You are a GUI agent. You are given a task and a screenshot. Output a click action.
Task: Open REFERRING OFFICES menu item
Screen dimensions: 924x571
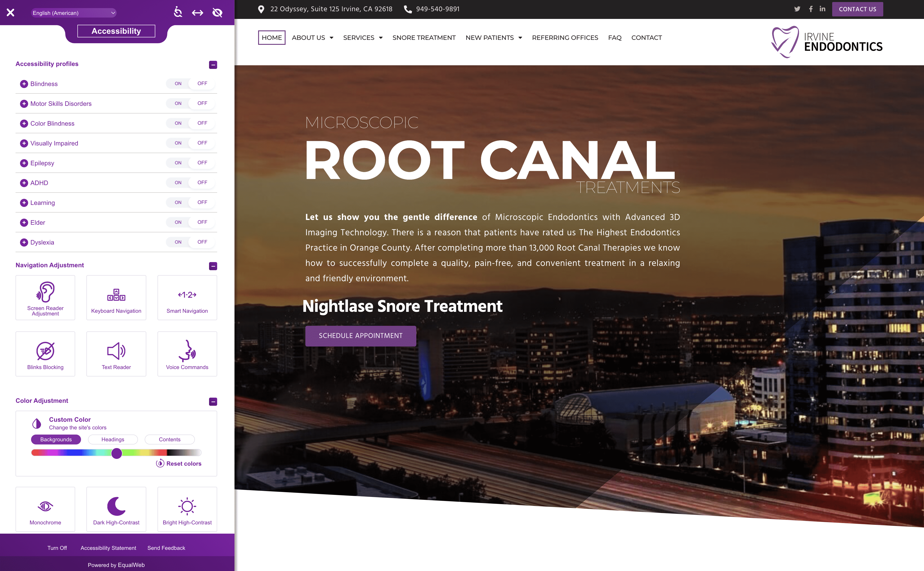[x=565, y=38]
